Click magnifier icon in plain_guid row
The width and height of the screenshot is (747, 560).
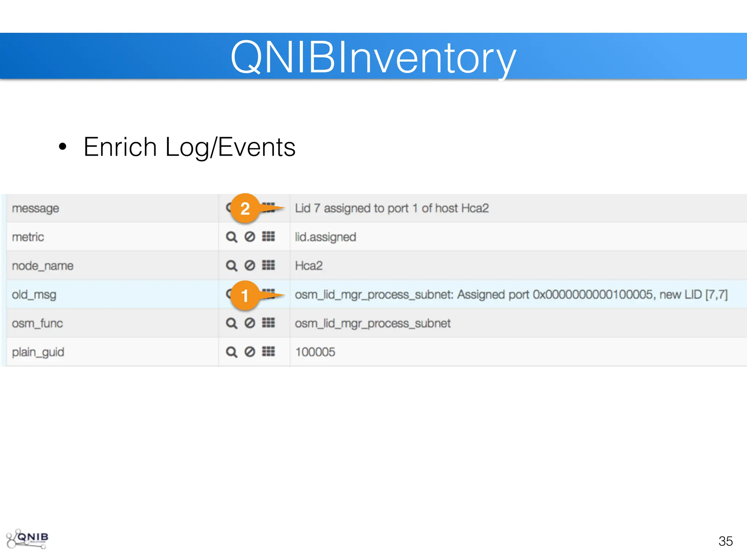point(231,352)
